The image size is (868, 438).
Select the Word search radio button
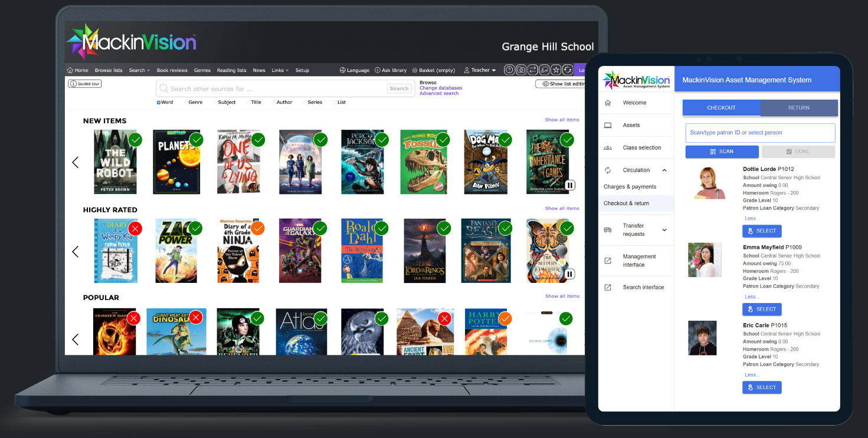(159, 103)
